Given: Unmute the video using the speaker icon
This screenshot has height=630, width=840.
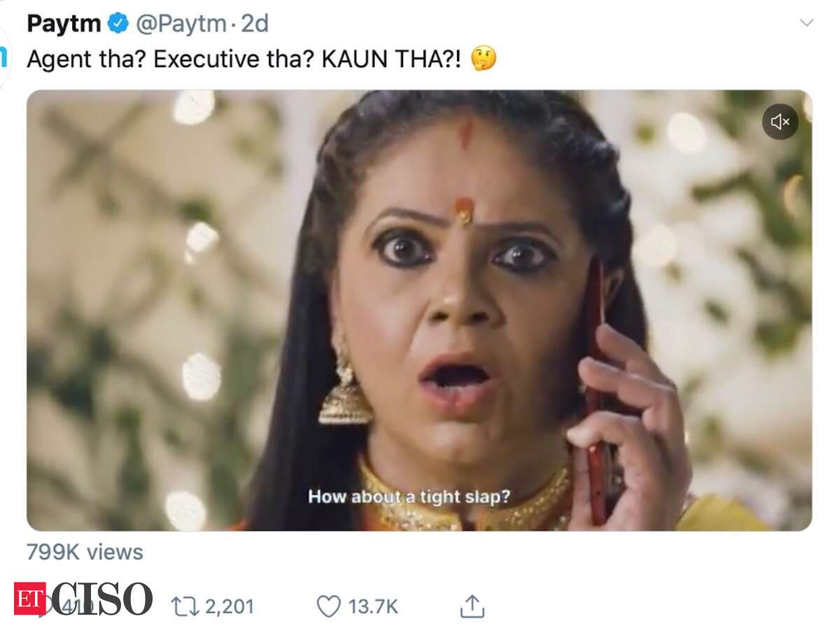Looking at the screenshot, I should (x=780, y=122).
